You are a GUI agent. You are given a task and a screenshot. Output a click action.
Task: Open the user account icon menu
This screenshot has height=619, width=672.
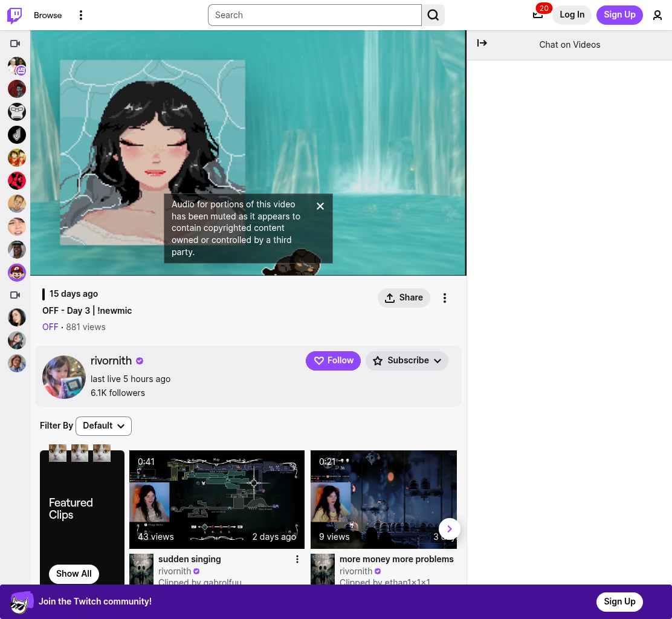click(x=657, y=15)
